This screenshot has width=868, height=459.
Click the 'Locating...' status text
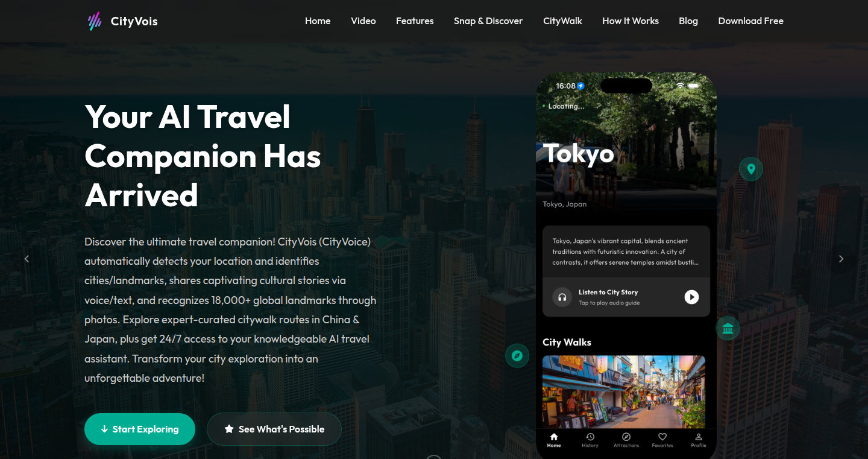click(566, 106)
